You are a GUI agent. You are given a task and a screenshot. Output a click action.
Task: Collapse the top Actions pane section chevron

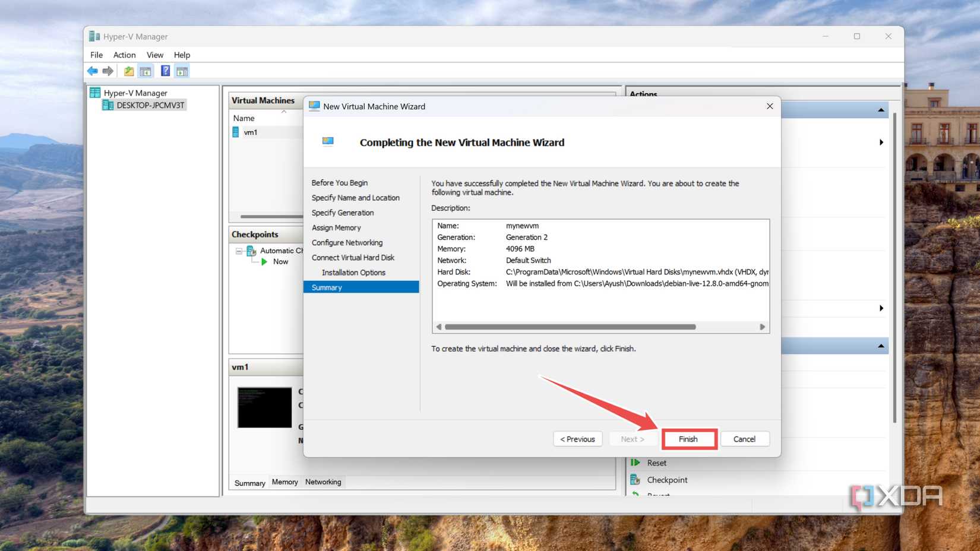tap(881, 109)
